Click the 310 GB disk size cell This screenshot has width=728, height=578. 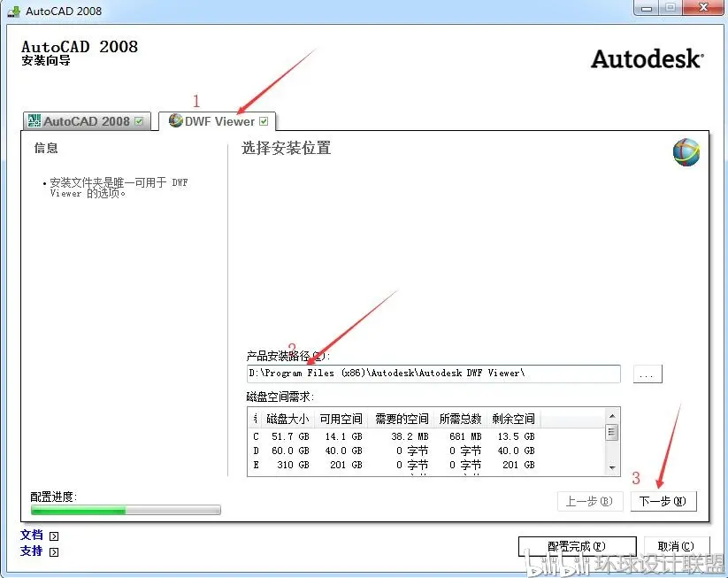pyautogui.click(x=293, y=465)
